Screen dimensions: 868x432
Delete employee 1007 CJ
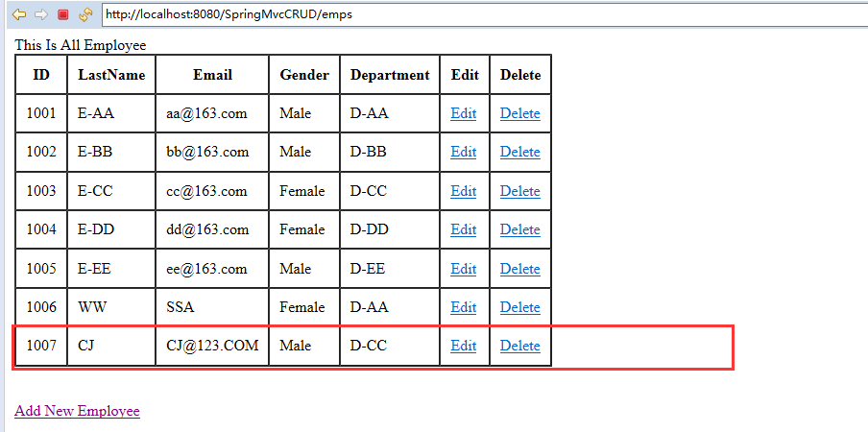click(x=519, y=346)
